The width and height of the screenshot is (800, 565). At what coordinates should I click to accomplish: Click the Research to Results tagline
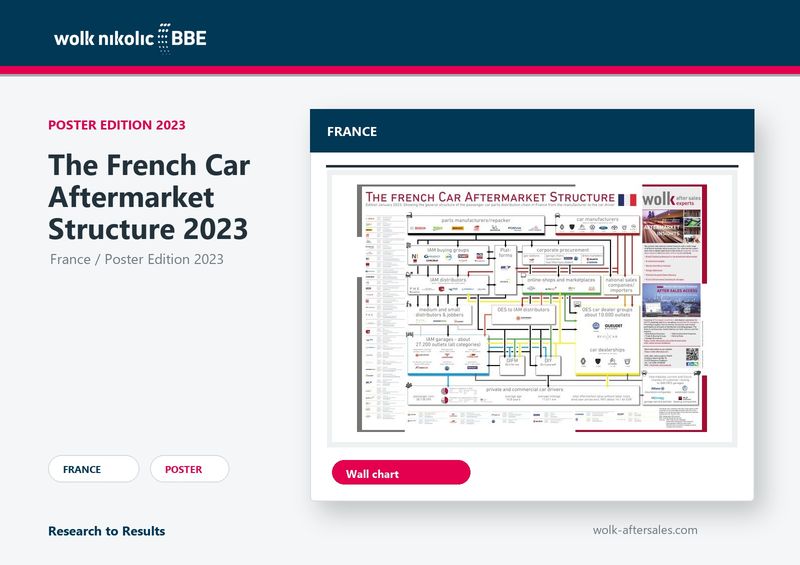click(107, 531)
